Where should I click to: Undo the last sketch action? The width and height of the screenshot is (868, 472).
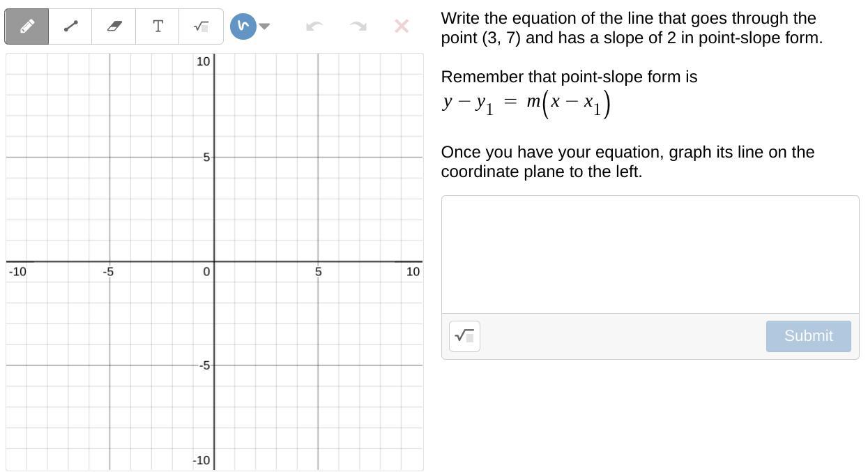[314, 26]
